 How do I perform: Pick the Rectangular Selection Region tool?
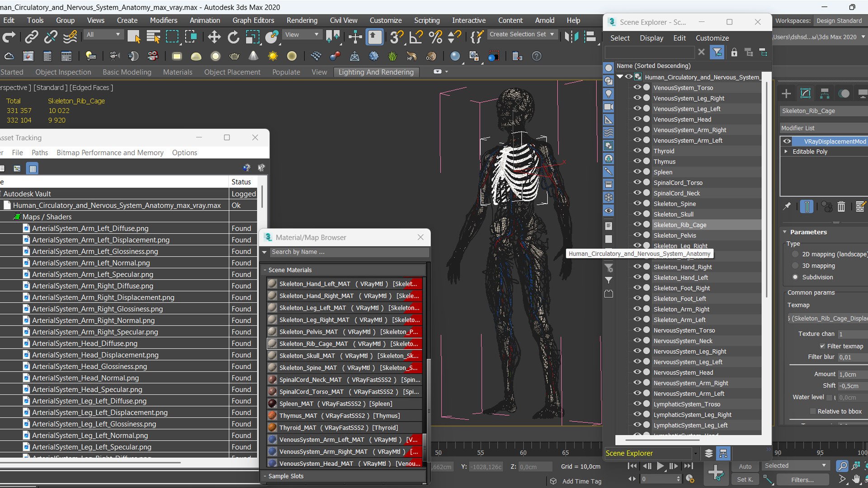click(x=172, y=37)
